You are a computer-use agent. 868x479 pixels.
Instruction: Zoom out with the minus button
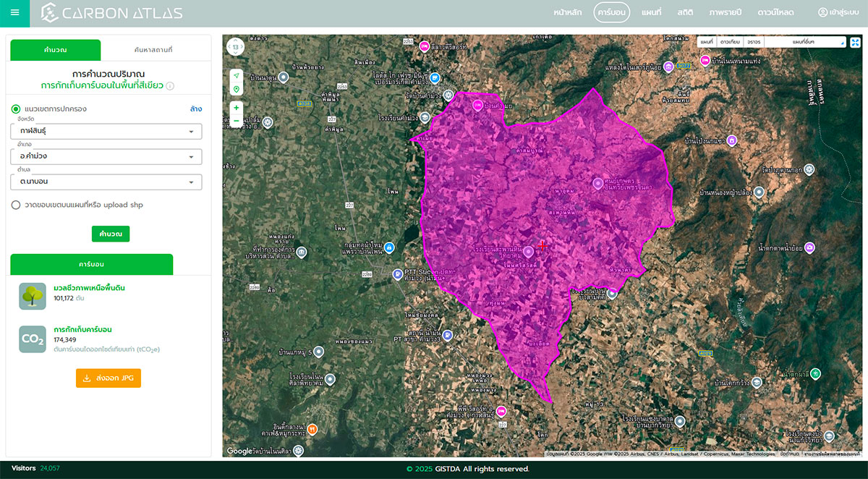(x=237, y=121)
